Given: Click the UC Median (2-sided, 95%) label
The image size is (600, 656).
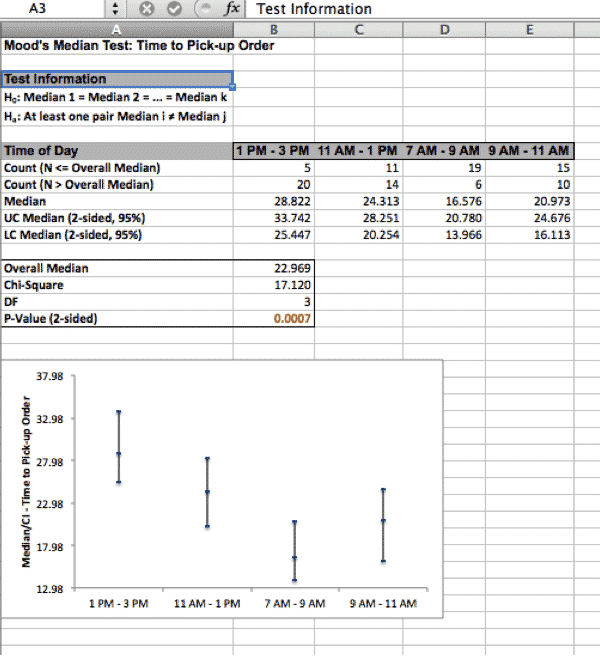Looking at the screenshot, I should (x=74, y=218).
